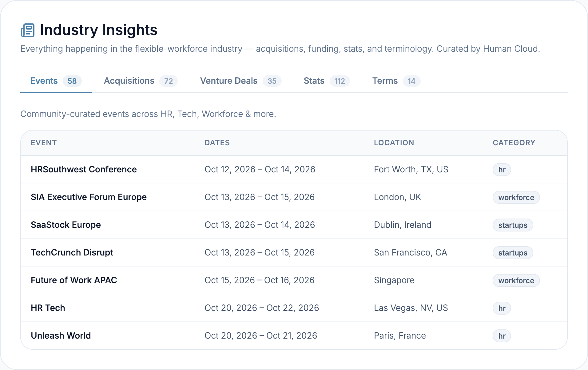Click the Industry Insights heading
This screenshot has height=370, width=588.
[99, 30]
